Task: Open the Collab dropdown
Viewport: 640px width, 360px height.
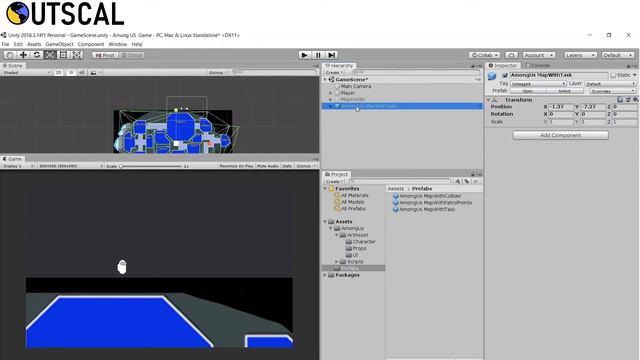Action: (484, 55)
